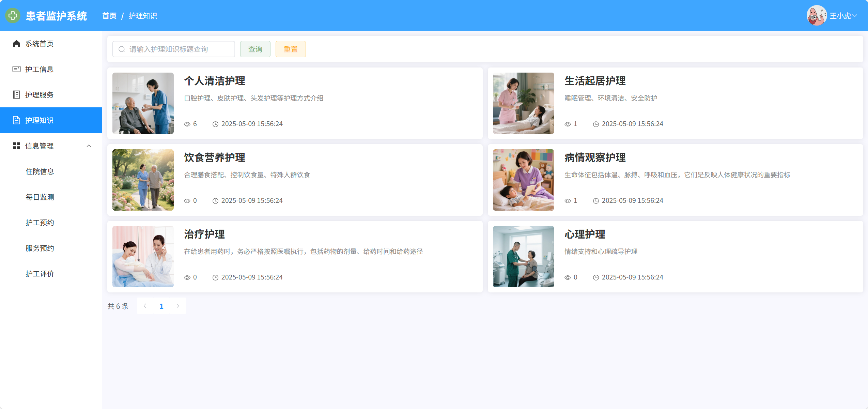The height and width of the screenshot is (409, 868).
Task: Click the eye view icon on 心理护理
Action: 568,278
